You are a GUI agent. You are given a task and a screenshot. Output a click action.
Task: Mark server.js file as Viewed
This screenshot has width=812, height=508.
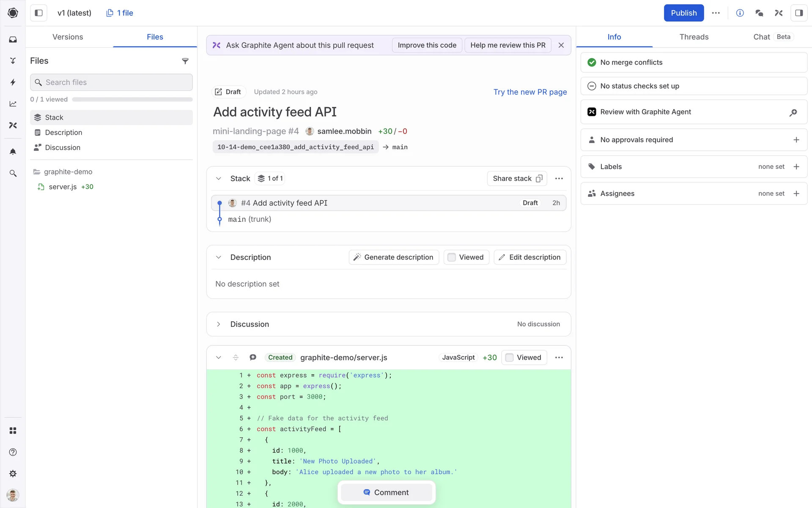510,357
